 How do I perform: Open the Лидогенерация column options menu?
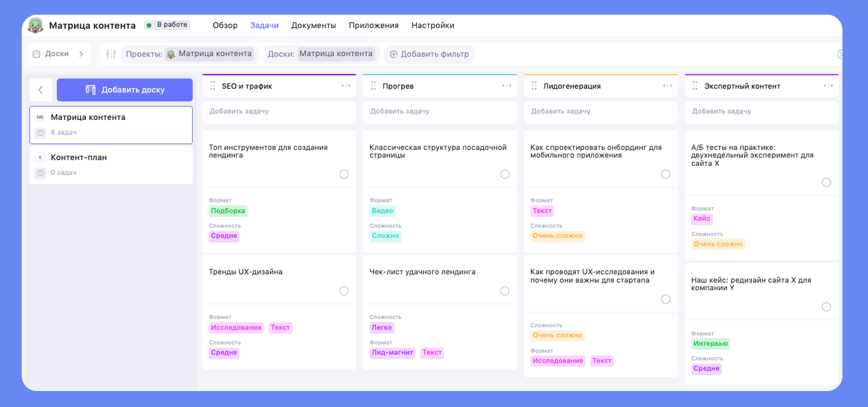pos(668,85)
